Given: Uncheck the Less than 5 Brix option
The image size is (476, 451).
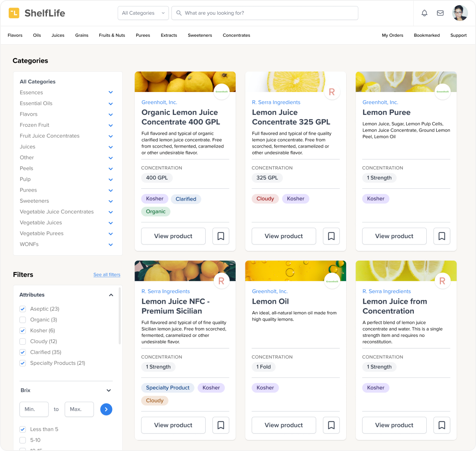Looking at the screenshot, I should pyautogui.click(x=22, y=429).
